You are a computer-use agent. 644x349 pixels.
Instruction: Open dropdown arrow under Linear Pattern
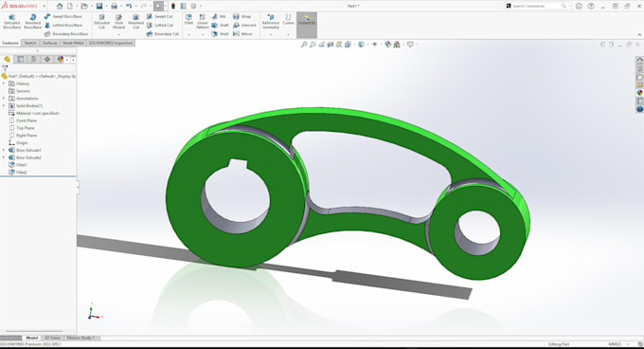click(203, 34)
